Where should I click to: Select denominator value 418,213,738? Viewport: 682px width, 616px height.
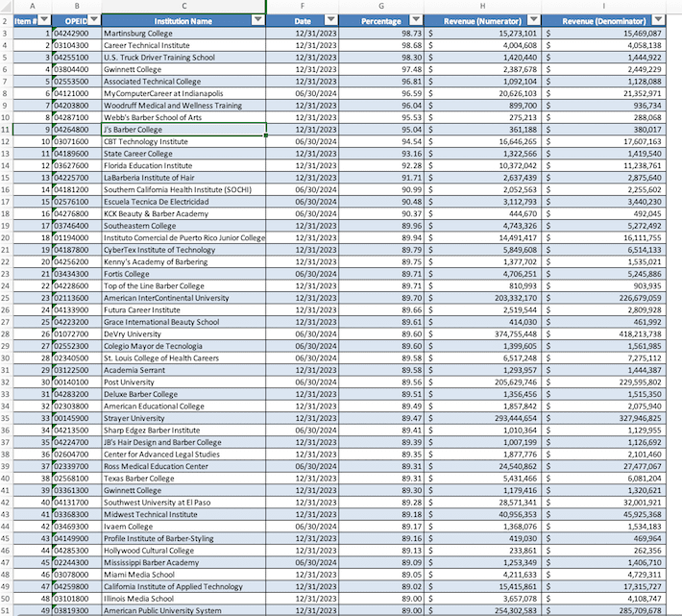pos(603,334)
